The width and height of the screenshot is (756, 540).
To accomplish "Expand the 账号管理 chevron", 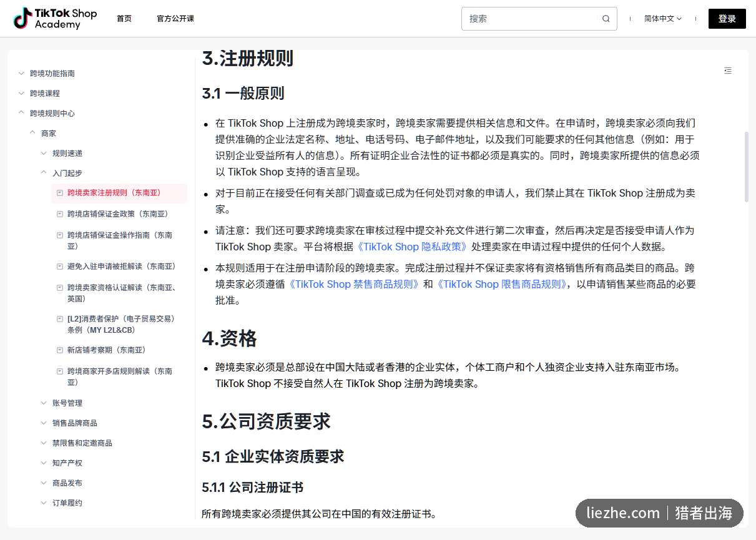I will click(44, 403).
